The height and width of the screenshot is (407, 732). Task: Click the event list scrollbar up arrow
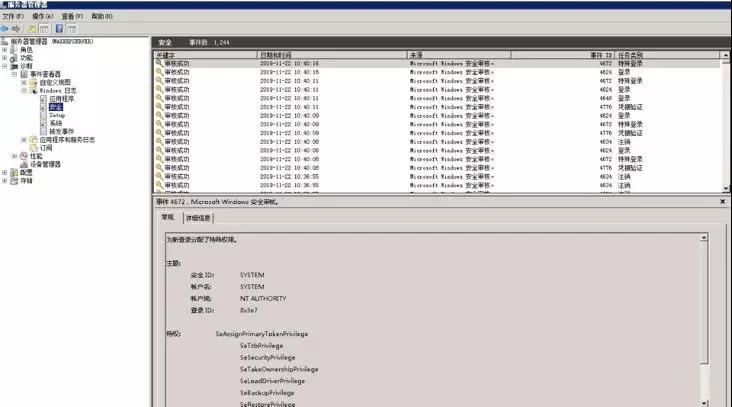(x=725, y=55)
